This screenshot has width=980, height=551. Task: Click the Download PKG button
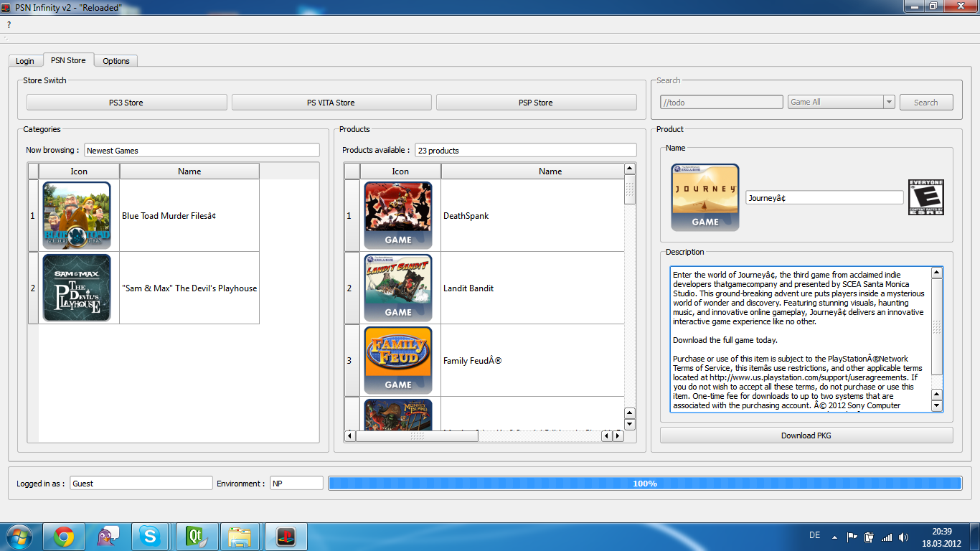pyautogui.click(x=806, y=435)
